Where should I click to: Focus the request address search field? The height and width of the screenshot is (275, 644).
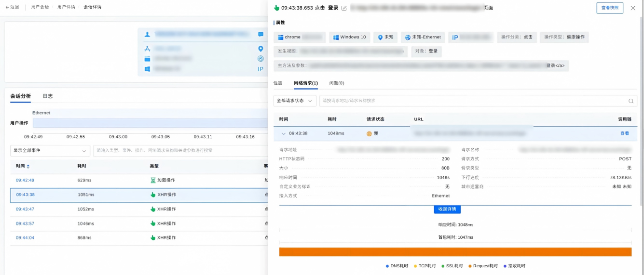tap(478, 101)
